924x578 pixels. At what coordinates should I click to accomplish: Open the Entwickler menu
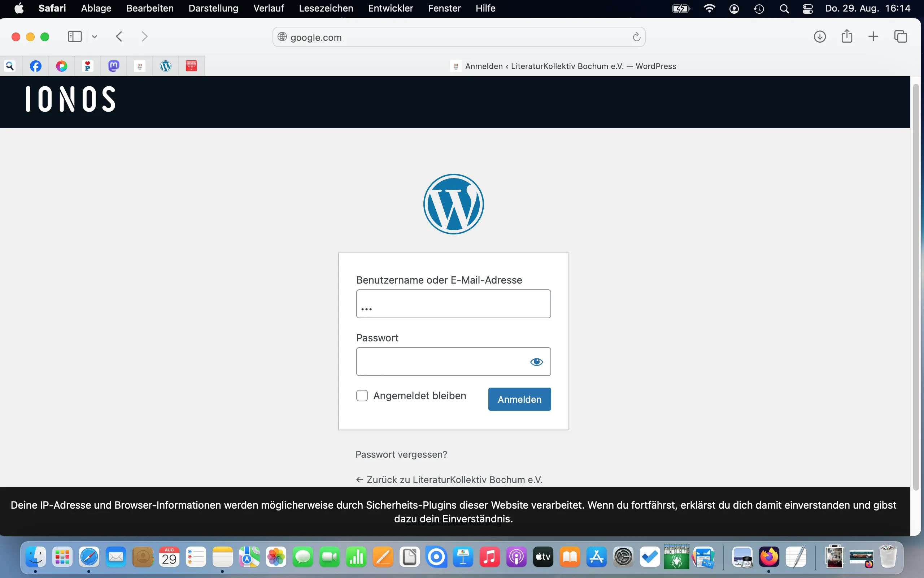[391, 8]
